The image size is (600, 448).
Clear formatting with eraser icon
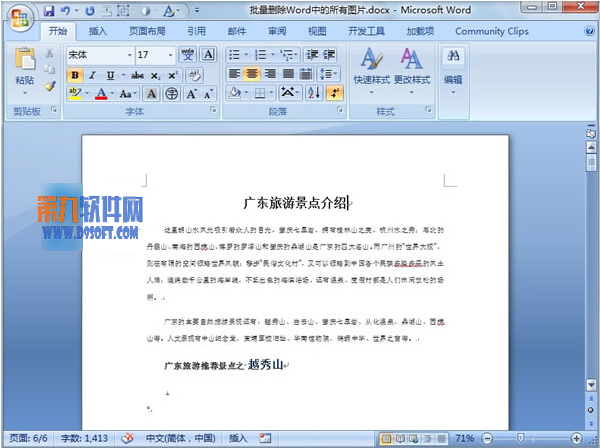point(194,75)
